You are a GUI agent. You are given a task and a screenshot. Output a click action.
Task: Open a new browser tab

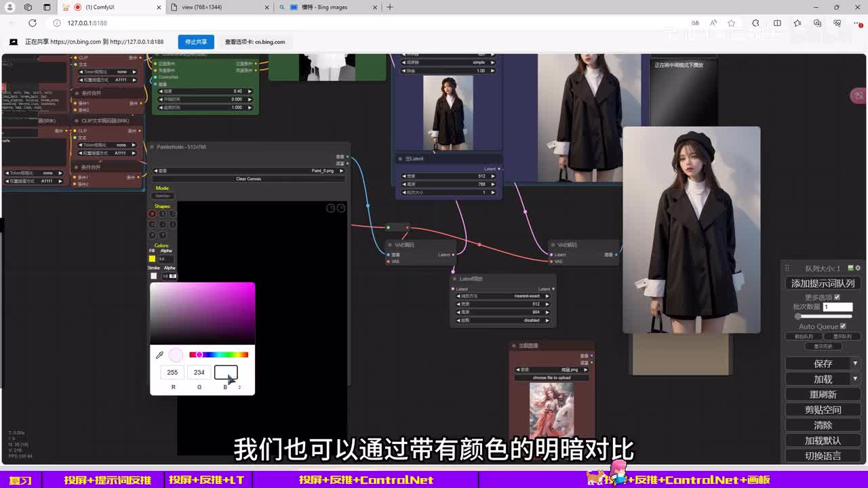pos(390,7)
